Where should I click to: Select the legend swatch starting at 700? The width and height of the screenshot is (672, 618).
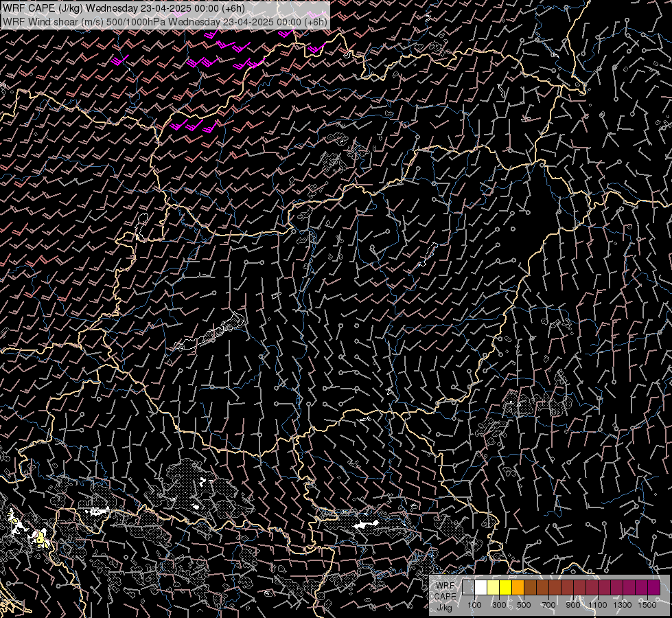(x=555, y=587)
